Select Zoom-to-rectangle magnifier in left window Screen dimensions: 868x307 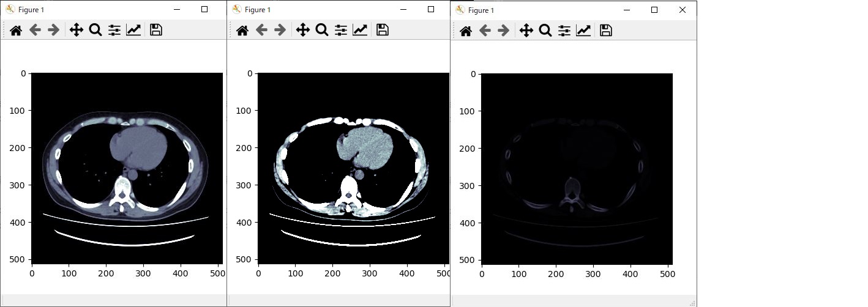tap(95, 30)
